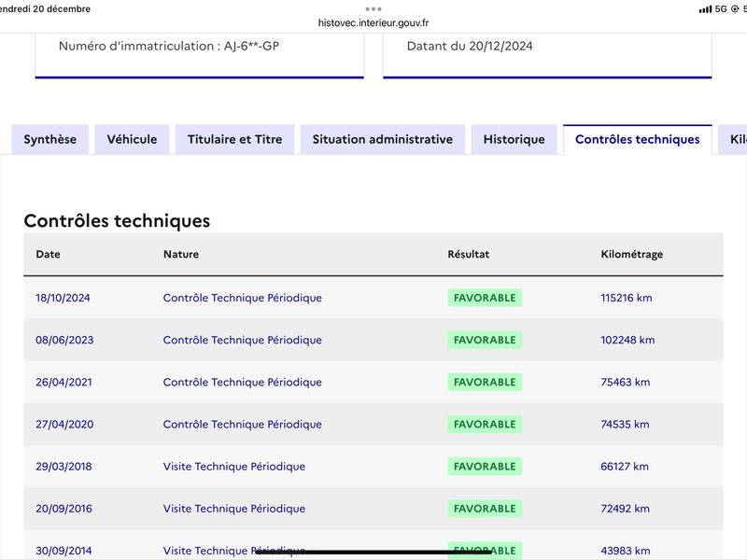The width and height of the screenshot is (747, 560).
Task: Select the 30/09/2014 date cell
Action: 63,551
